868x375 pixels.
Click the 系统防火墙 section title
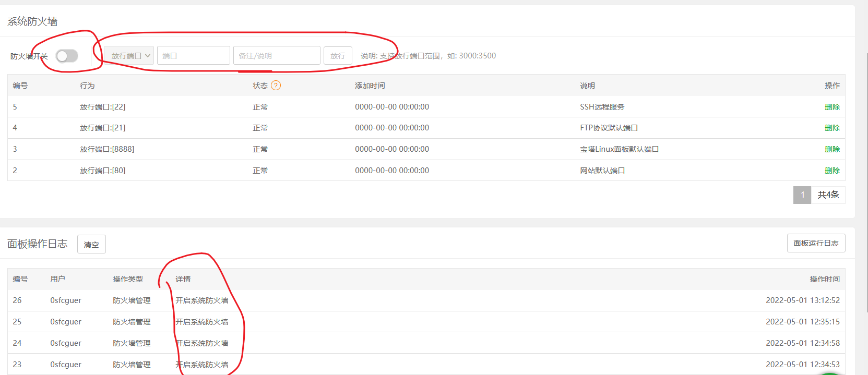(x=32, y=21)
